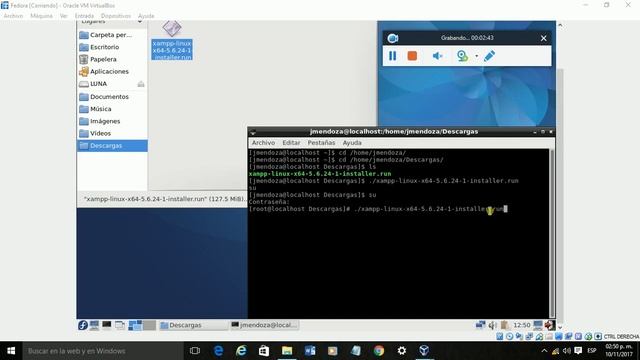Image resolution: width=640 pixels, height=360 pixels.
Task: Open Archivo menu in terminal
Action: pos(263,142)
